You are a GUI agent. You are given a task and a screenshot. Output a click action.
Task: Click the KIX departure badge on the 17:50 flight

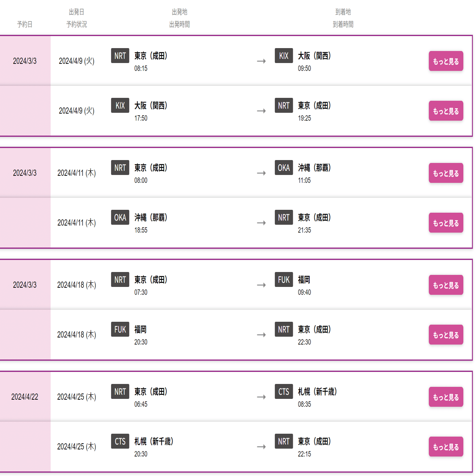click(120, 105)
